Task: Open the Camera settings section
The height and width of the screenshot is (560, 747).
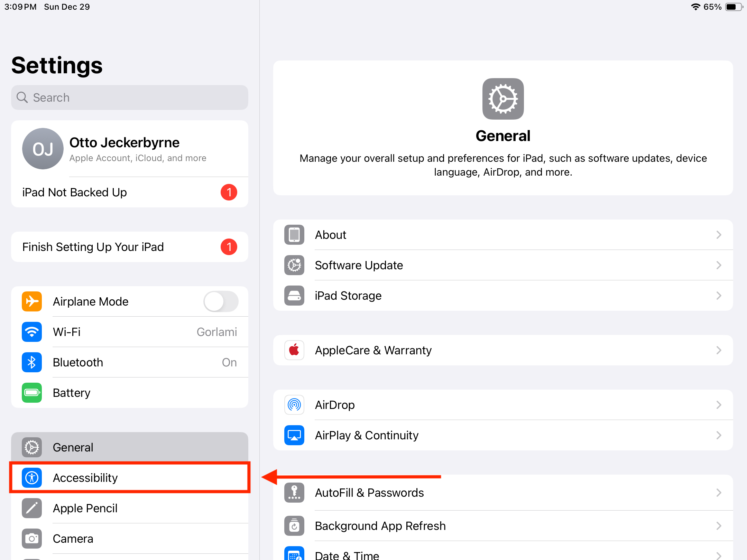Action: tap(130, 539)
